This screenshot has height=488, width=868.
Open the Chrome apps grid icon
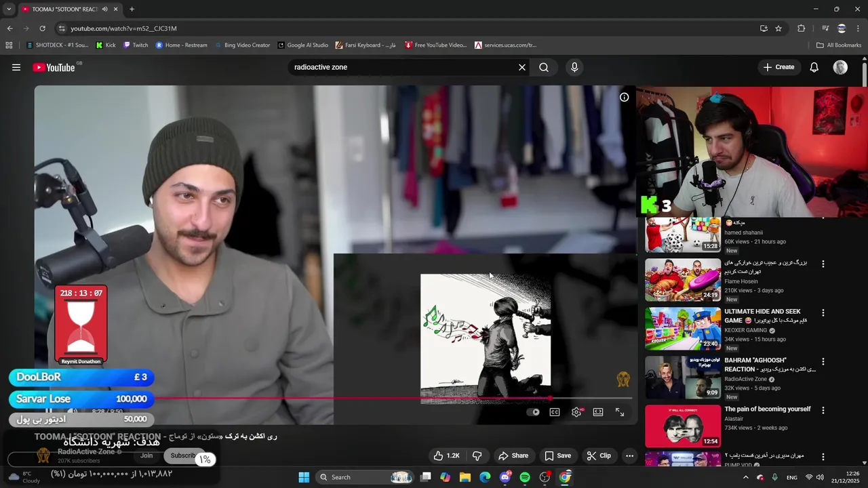click(x=9, y=45)
